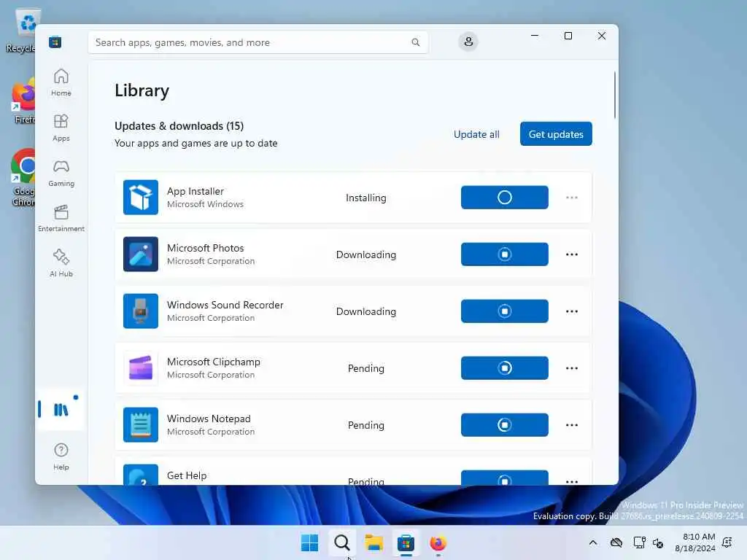The width and height of the screenshot is (747, 560).
Task: Click the Library page vertical scrollbar
Action: click(614, 96)
